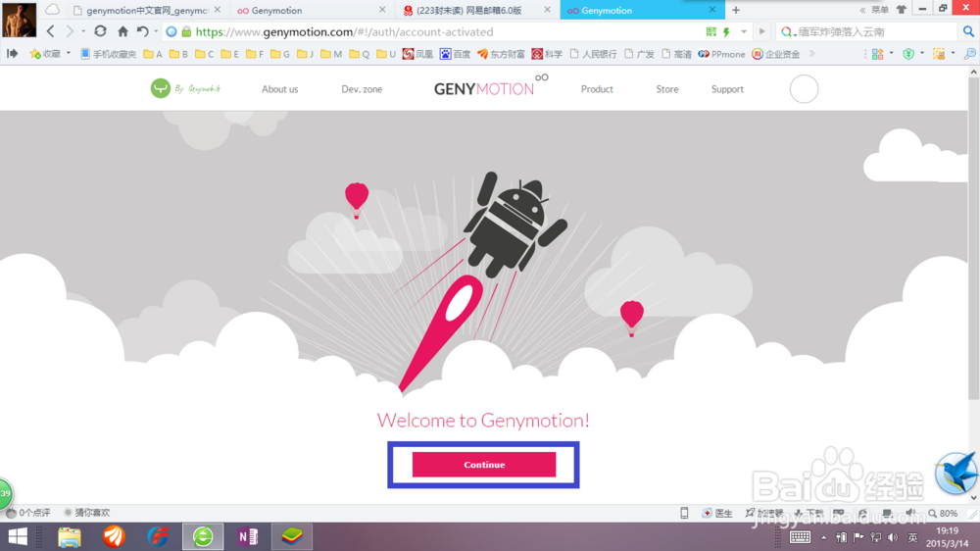Screen dimensions: 980x551
Task: Open the Product menu
Action: tap(597, 89)
